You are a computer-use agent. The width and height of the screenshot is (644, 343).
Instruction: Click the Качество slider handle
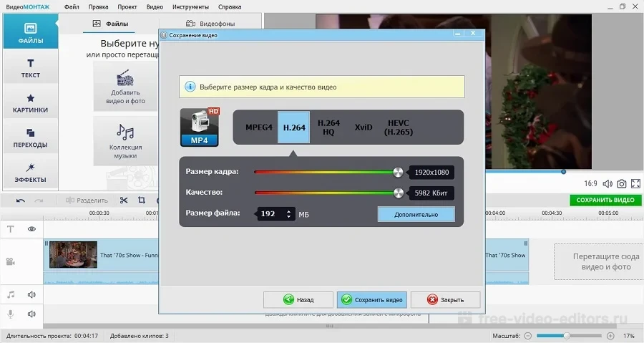(398, 193)
